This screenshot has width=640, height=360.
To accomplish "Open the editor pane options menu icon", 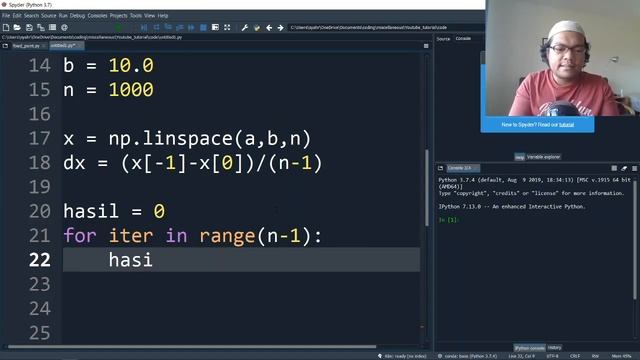I will (x=426, y=46).
